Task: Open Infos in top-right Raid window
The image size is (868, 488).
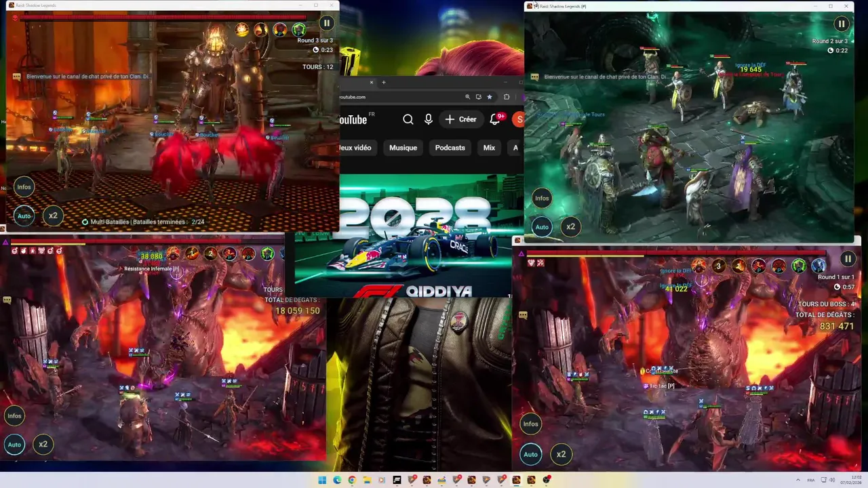Action: click(x=542, y=198)
